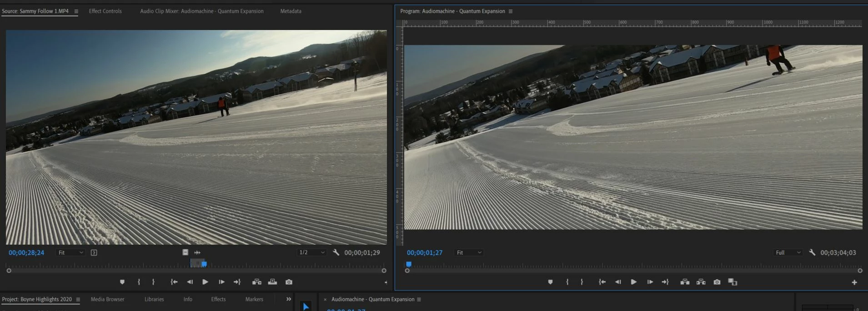868x311 pixels.
Task: Open Project panel hamburger menu
Action: point(78,300)
